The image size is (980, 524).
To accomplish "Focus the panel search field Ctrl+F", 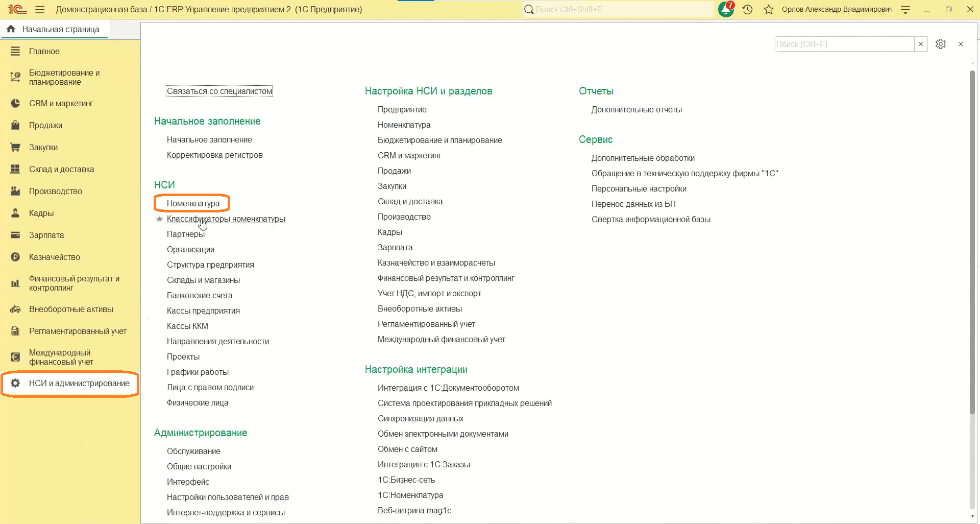I will coord(844,44).
